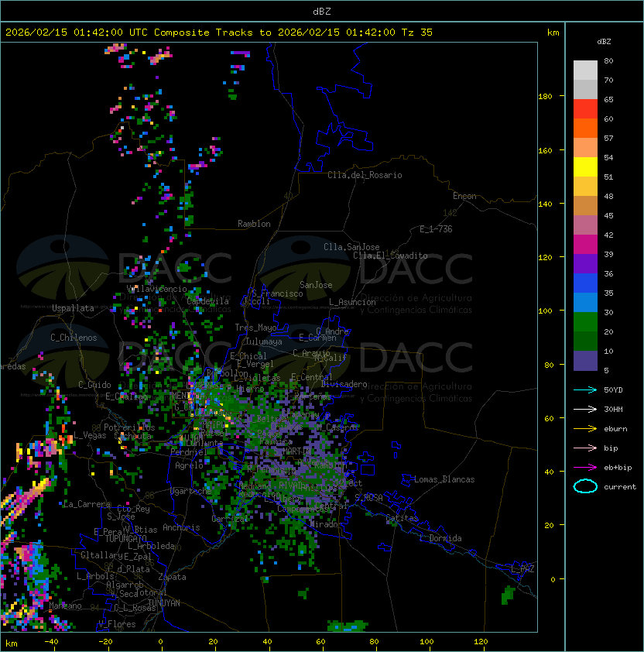
Task: Click the 'L_Dormida' map label
Action: (440, 538)
